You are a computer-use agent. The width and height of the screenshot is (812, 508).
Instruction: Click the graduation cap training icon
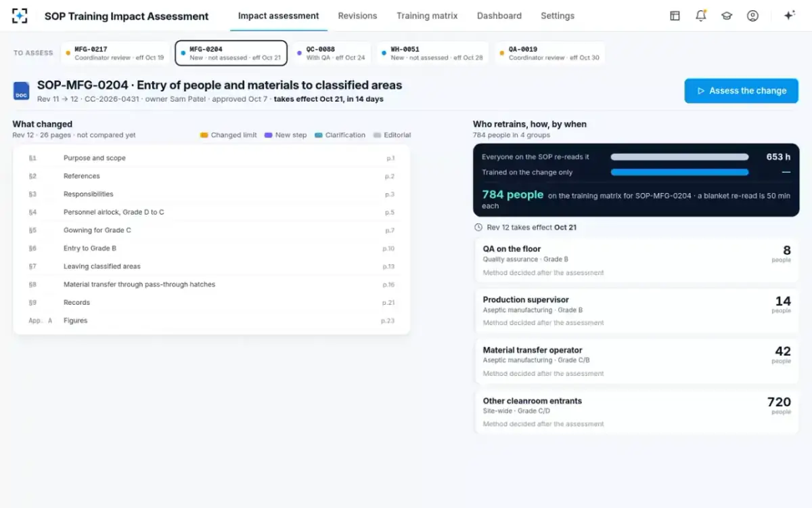tap(727, 16)
